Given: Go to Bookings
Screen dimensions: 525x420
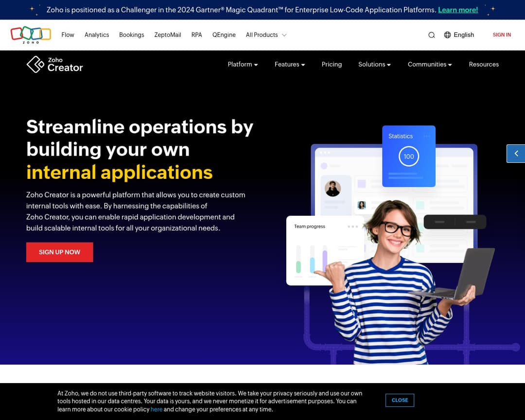Looking at the screenshot, I should click(x=132, y=35).
